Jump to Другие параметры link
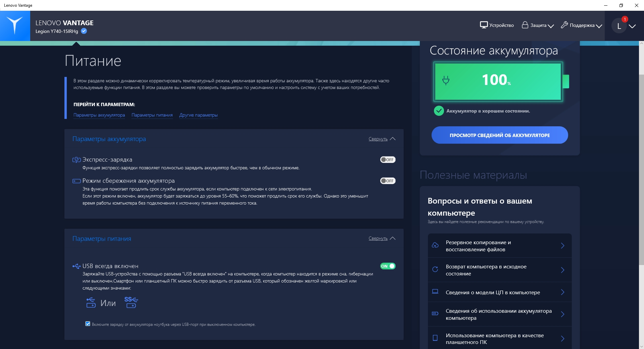This screenshot has width=644, height=349. 198,115
